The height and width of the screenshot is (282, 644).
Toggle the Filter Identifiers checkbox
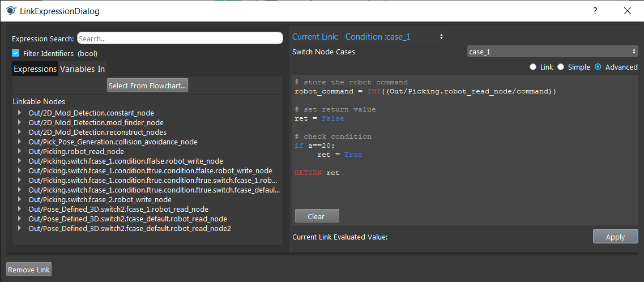pyautogui.click(x=16, y=53)
